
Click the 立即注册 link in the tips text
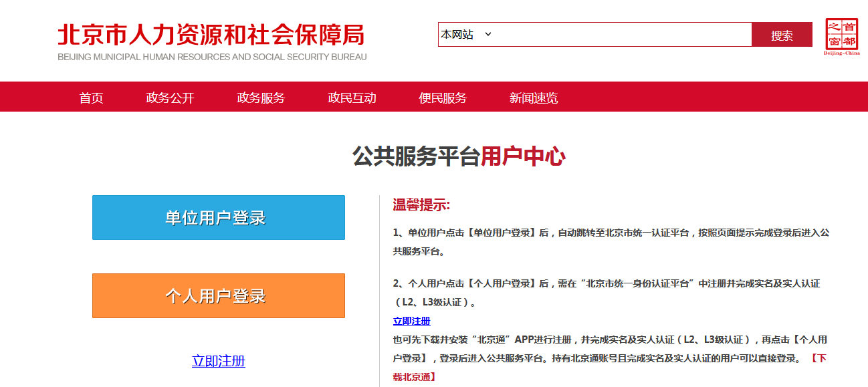(x=411, y=321)
